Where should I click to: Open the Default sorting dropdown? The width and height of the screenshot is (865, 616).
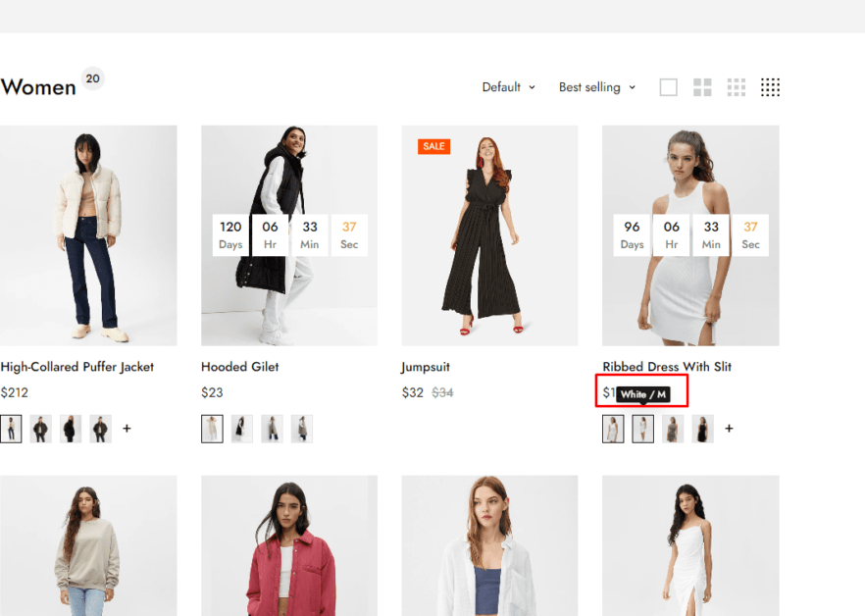coord(508,86)
